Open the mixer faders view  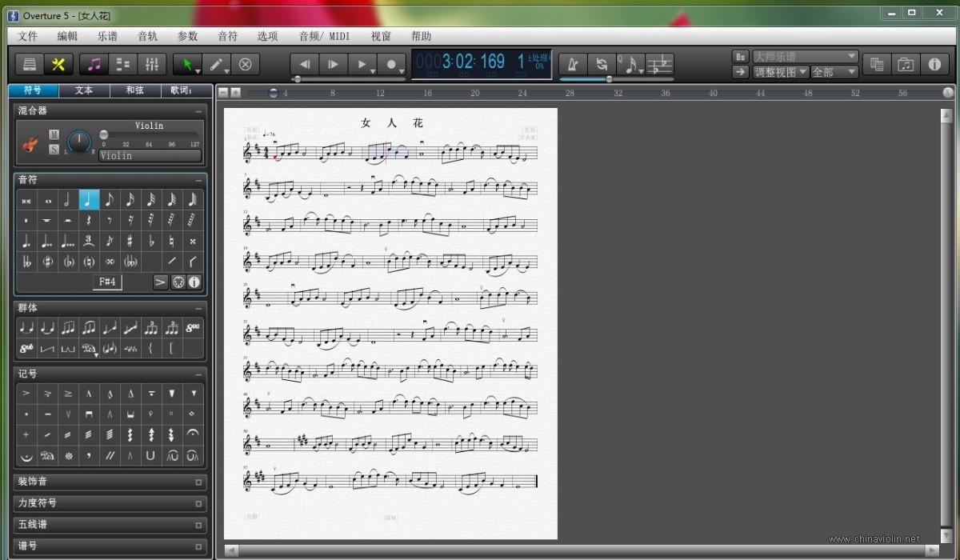coord(151,65)
